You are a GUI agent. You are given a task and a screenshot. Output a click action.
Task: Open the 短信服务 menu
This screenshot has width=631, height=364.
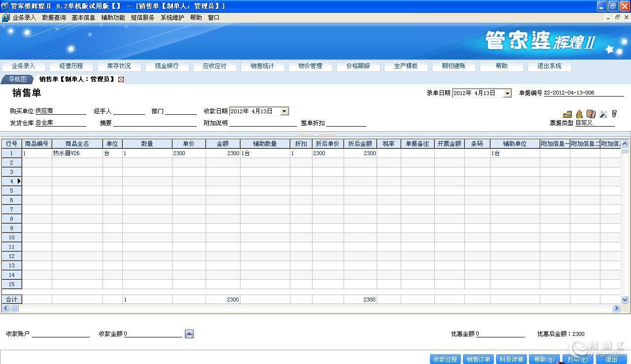(x=142, y=17)
